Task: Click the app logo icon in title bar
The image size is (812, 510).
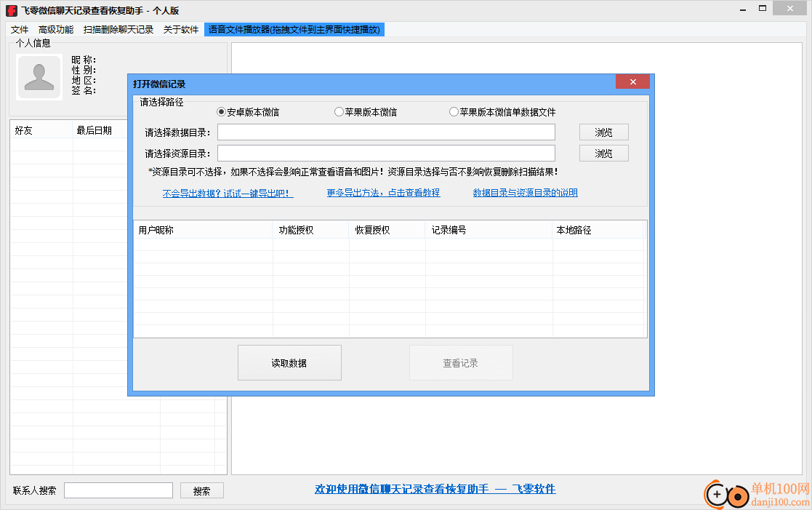Action: pos(12,10)
